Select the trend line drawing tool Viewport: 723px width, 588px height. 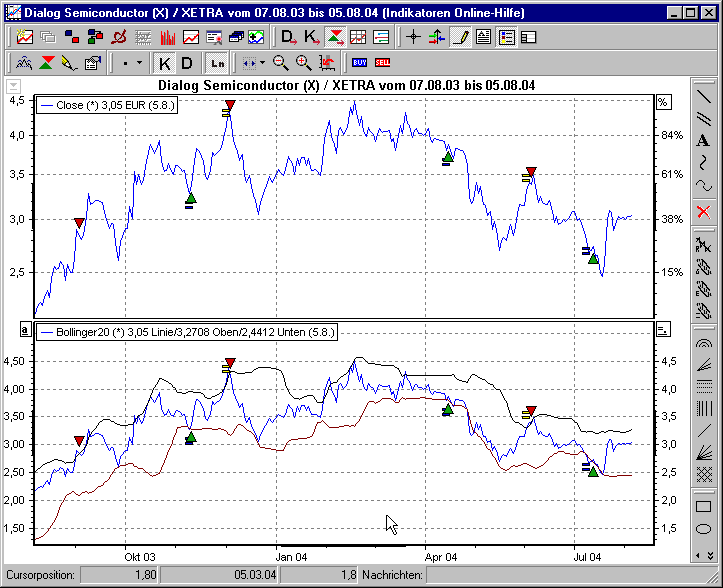coord(704,97)
